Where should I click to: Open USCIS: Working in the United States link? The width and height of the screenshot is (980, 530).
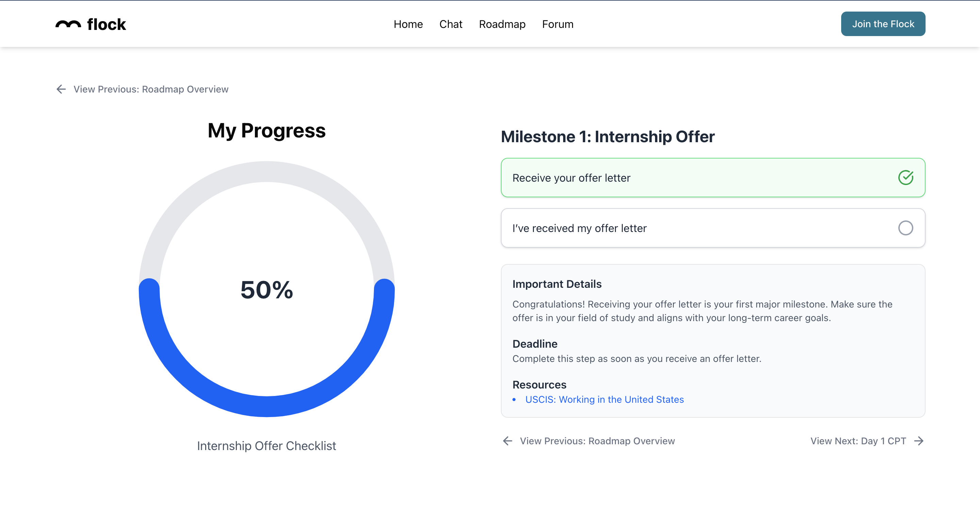[x=604, y=399]
